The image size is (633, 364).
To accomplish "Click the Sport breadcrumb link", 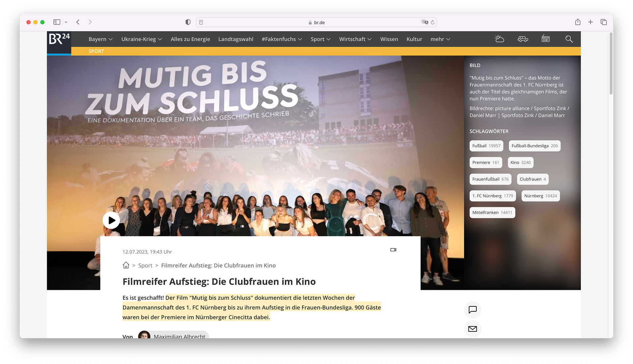I will 145,266.
